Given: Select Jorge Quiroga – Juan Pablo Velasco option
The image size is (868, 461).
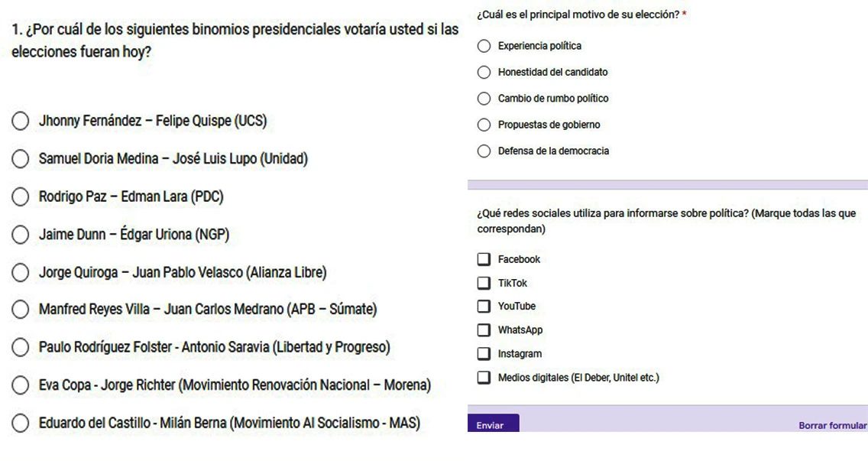Looking at the screenshot, I should click(21, 273).
